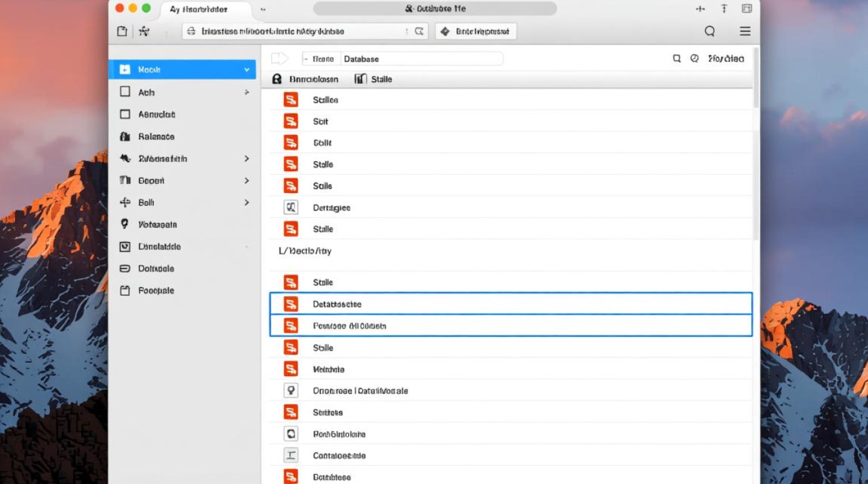Click the lightbulb icon in the list

point(291,390)
